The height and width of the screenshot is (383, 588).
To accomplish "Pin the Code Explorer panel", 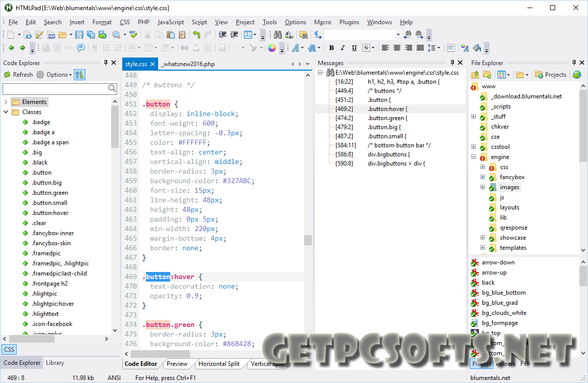I will click(106, 63).
